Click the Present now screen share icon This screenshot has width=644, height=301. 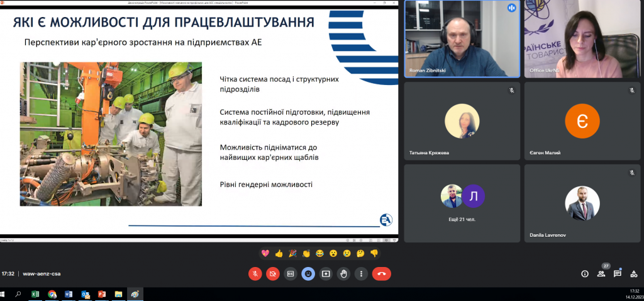(x=326, y=274)
